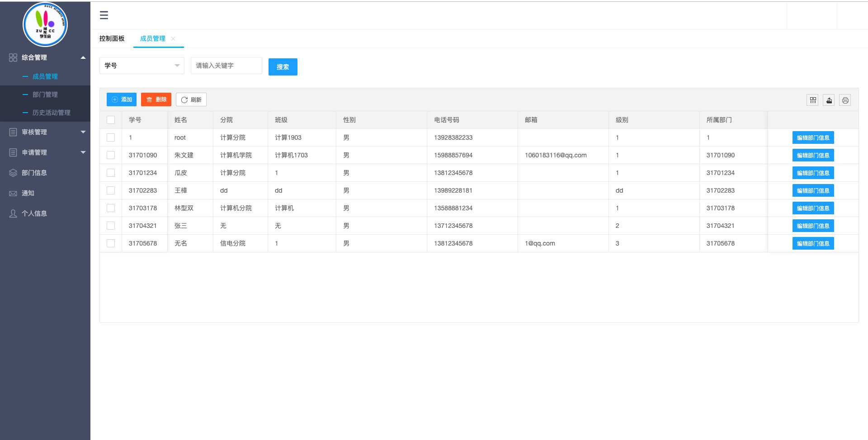Click the hamburger menu icon to collapse sidebar
This screenshot has height=440, width=868.
tap(104, 15)
